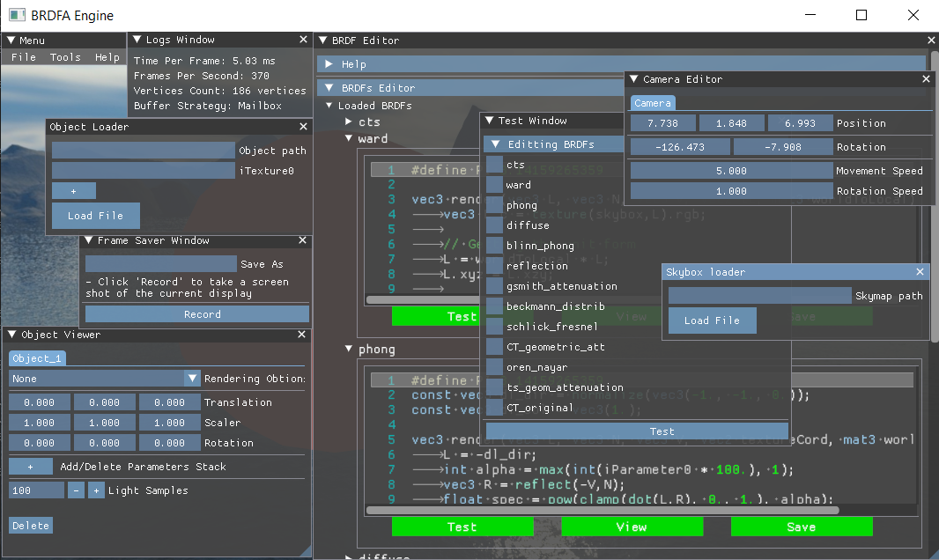
Task: Toggle the oren_nayar BRDF checkbox
Action: (494, 367)
